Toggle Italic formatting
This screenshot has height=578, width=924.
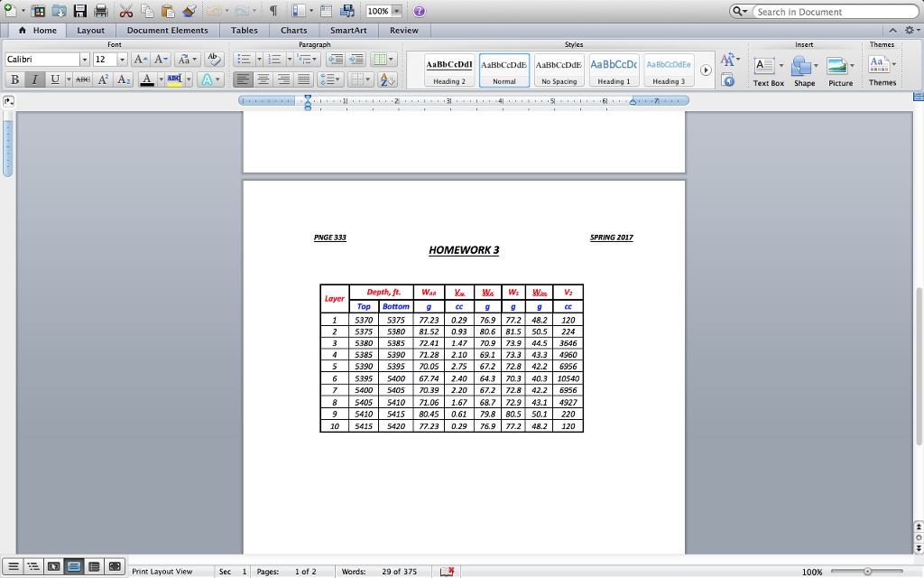(35, 79)
